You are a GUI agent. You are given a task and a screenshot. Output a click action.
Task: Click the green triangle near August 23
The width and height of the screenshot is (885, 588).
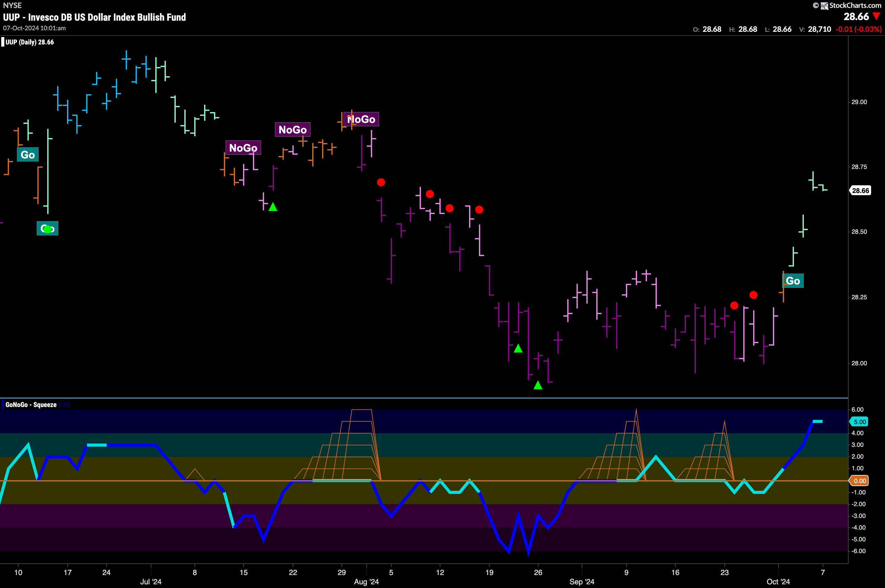pyautogui.click(x=518, y=348)
